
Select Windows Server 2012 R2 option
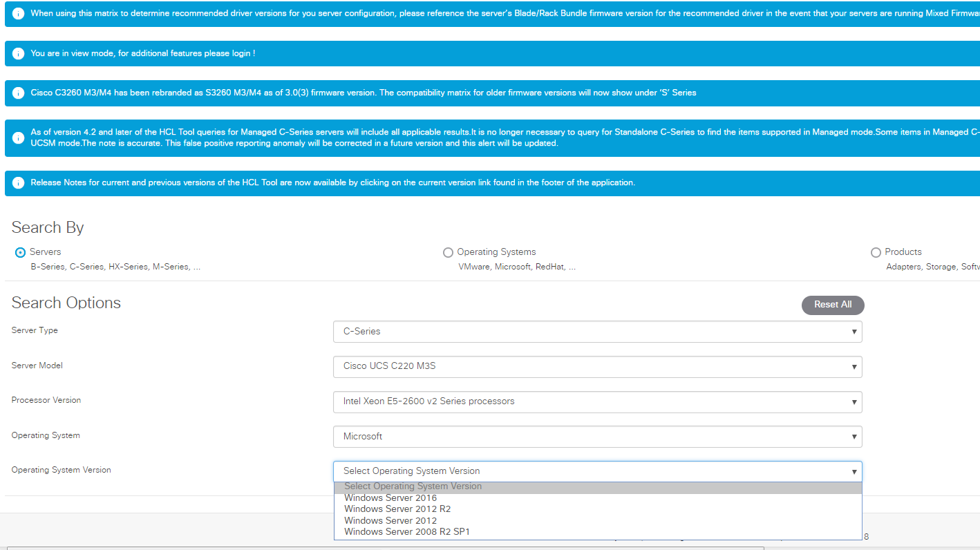(397, 509)
